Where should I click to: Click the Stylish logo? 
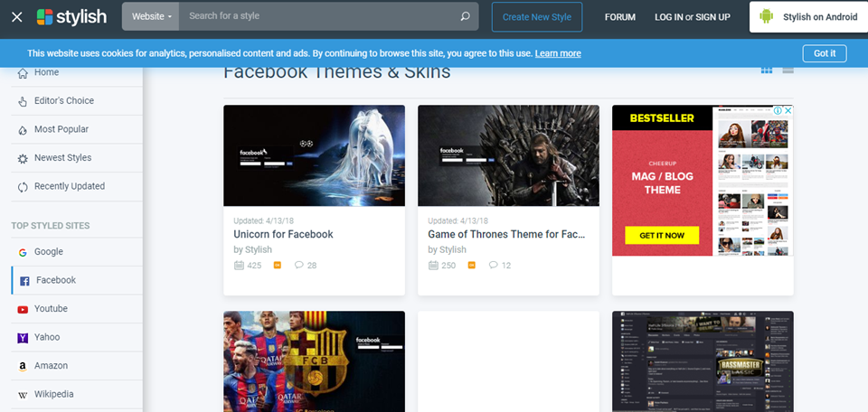(71, 16)
